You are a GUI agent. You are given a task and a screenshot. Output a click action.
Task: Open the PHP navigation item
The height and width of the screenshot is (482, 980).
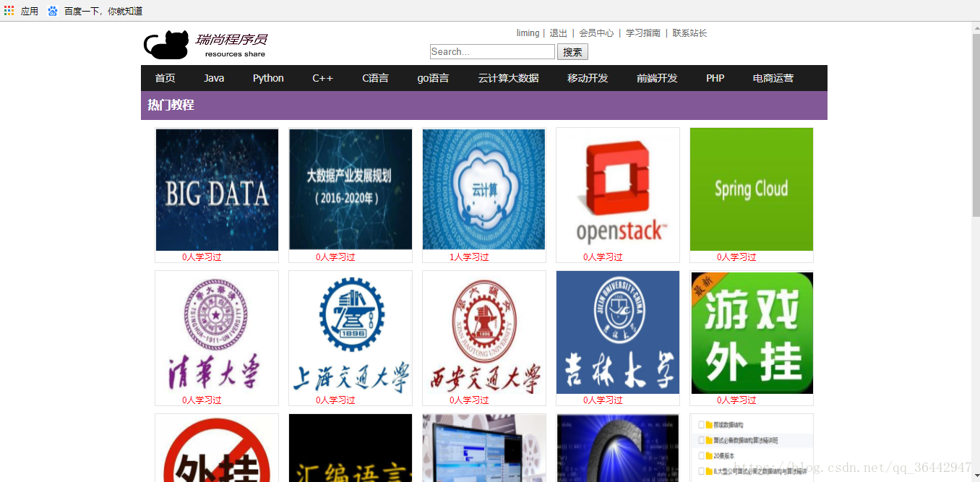tap(715, 78)
